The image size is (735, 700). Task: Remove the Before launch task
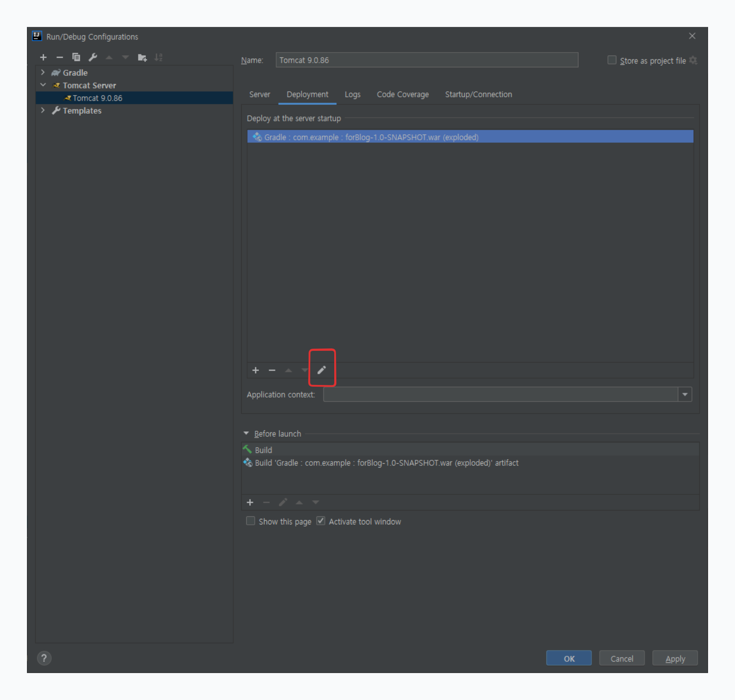coord(266,502)
